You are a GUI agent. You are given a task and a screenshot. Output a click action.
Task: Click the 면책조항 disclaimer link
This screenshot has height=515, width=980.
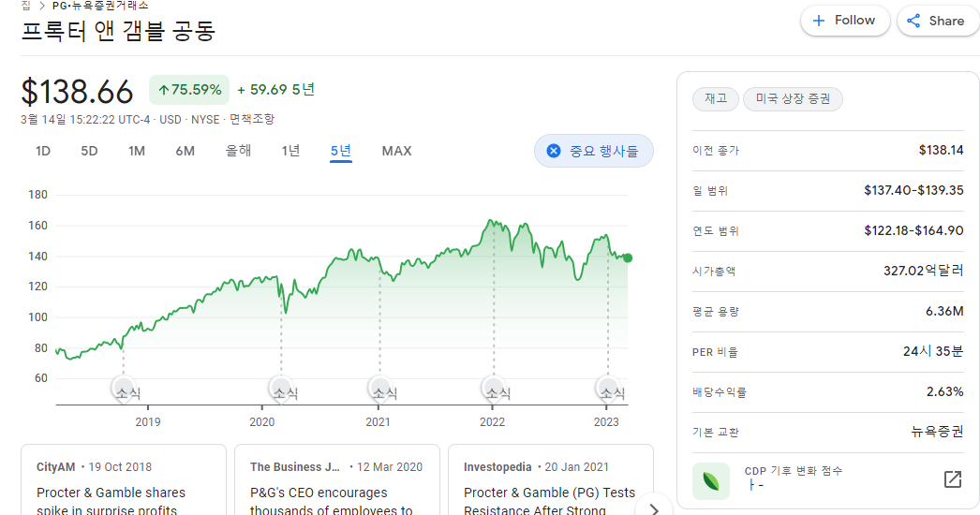pyautogui.click(x=251, y=119)
